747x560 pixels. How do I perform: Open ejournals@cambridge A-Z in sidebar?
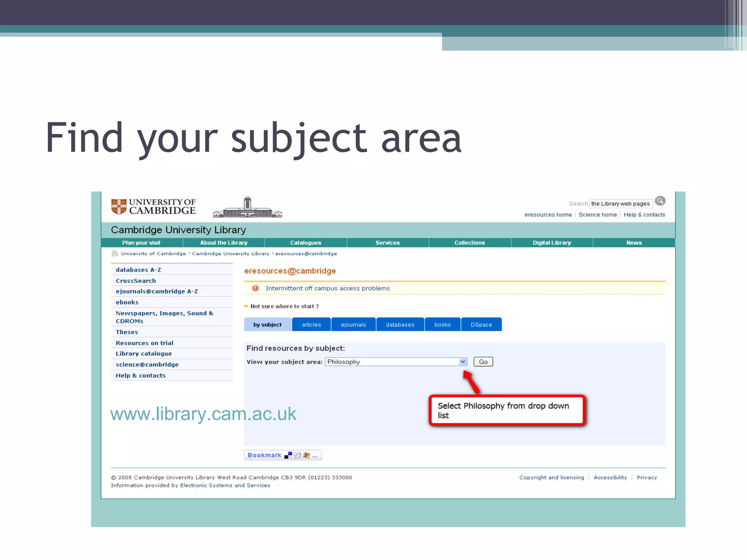coord(157,291)
